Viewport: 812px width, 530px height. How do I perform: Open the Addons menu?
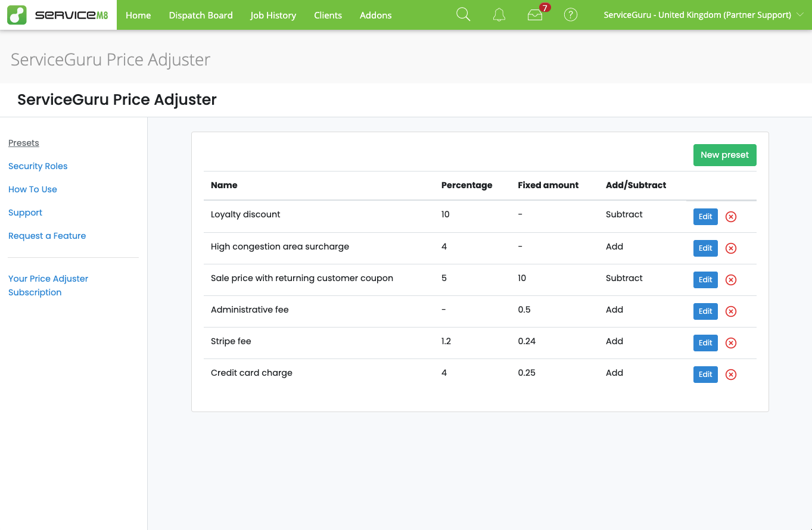[x=375, y=15]
